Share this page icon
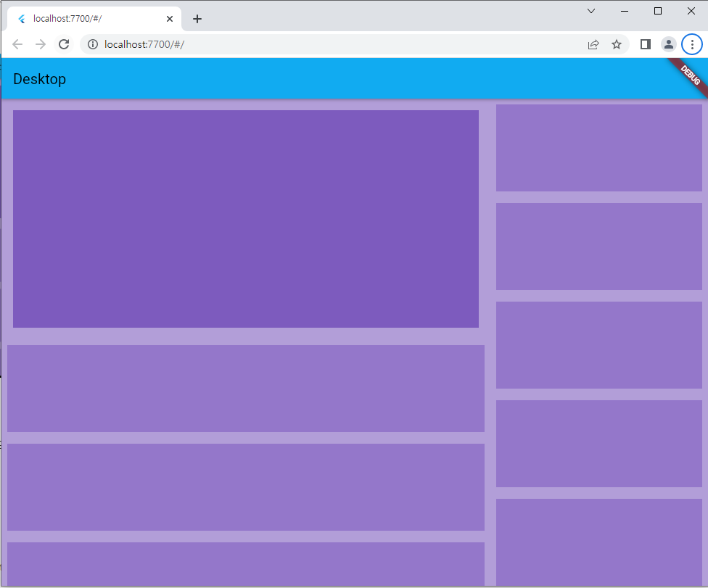Viewport: 708px width, 588px height. click(x=593, y=44)
